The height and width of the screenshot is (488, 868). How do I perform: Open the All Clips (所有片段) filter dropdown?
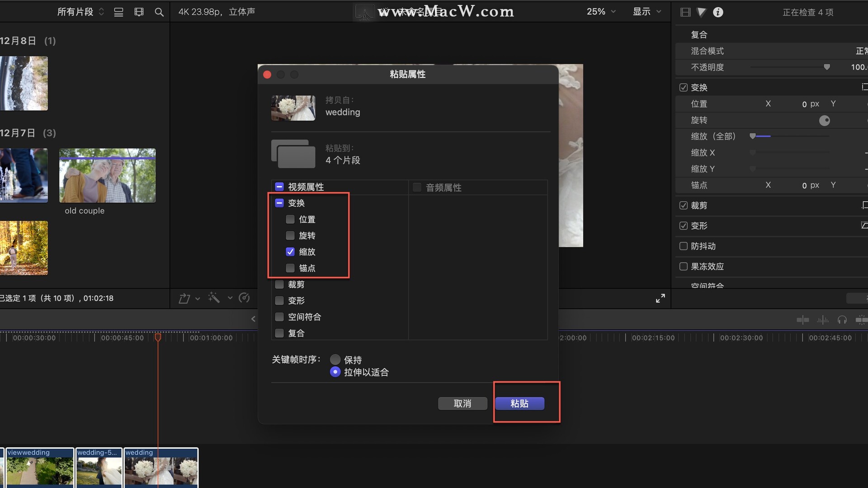click(x=80, y=12)
